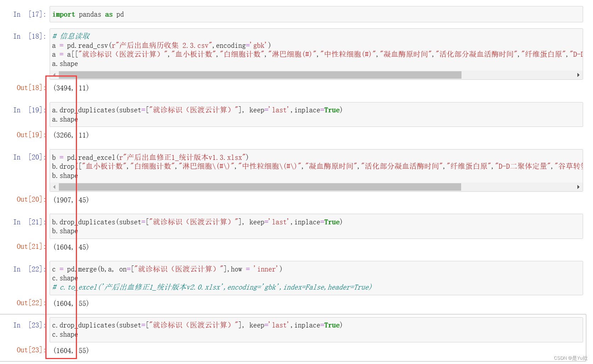593x364 pixels.
Task: Click the Out[18] prompt label
Action: 31,88
